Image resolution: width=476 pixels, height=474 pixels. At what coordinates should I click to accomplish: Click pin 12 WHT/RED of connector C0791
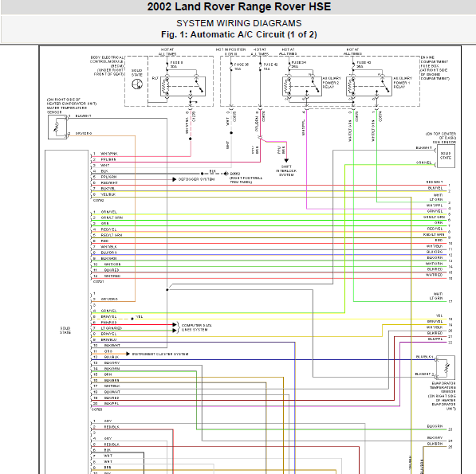(107, 276)
